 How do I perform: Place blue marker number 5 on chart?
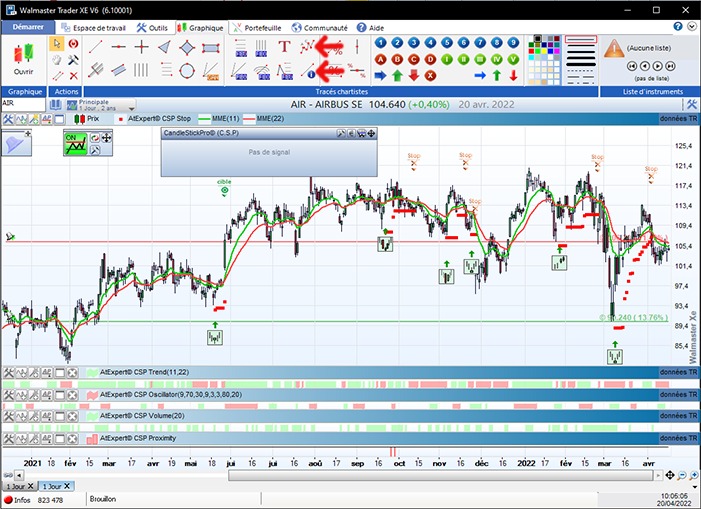coord(447,43)
